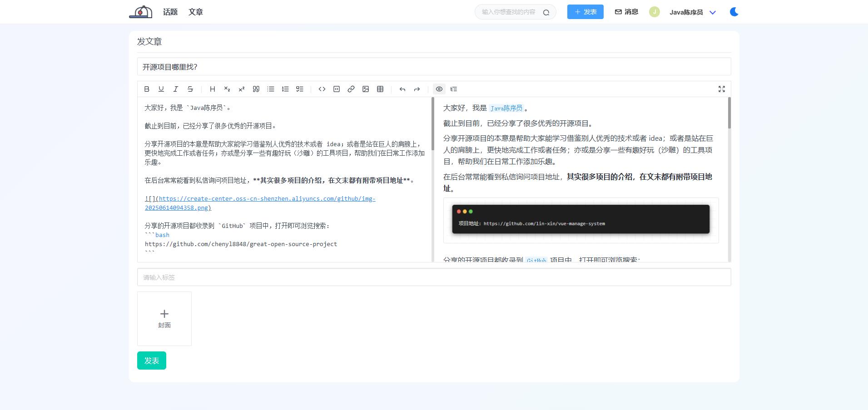Toggle dark mode with the moon icon

coord(734,12)
